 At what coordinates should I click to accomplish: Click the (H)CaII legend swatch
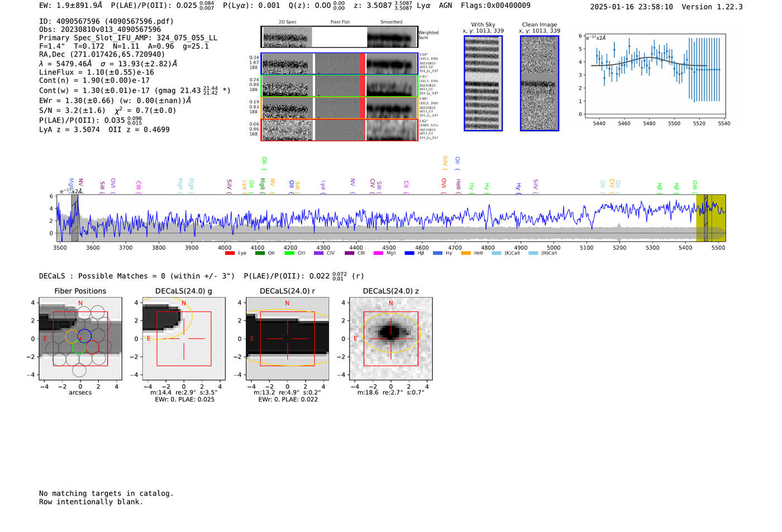(533, 253)
